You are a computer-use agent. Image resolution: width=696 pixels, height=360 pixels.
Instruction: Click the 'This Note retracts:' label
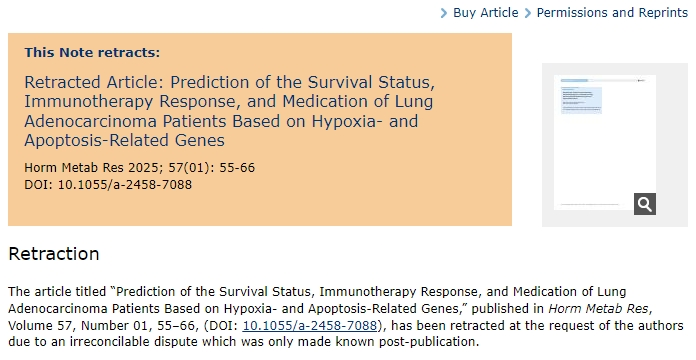[x=92, y=52]
